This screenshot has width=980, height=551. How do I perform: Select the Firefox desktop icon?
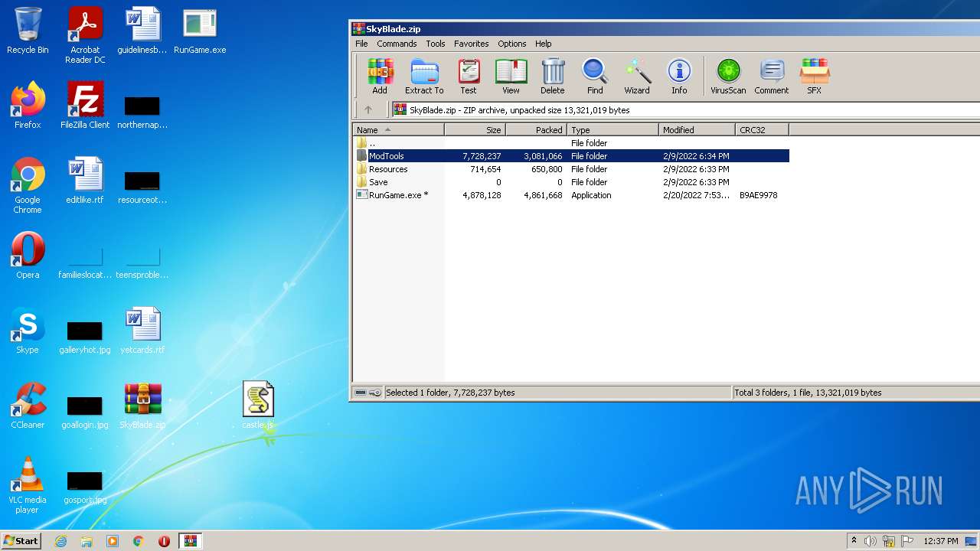pyautogui.click(x=28, y=106)
